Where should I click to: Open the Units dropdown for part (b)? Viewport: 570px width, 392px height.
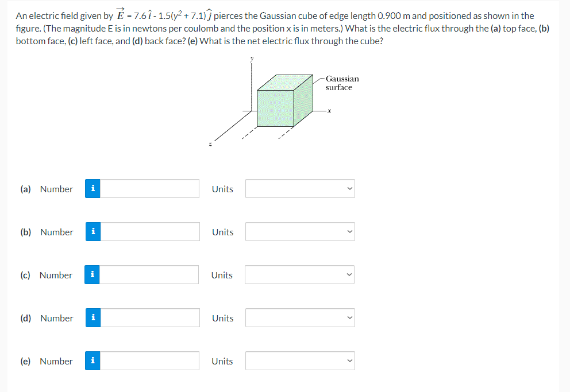pos(299,231)
